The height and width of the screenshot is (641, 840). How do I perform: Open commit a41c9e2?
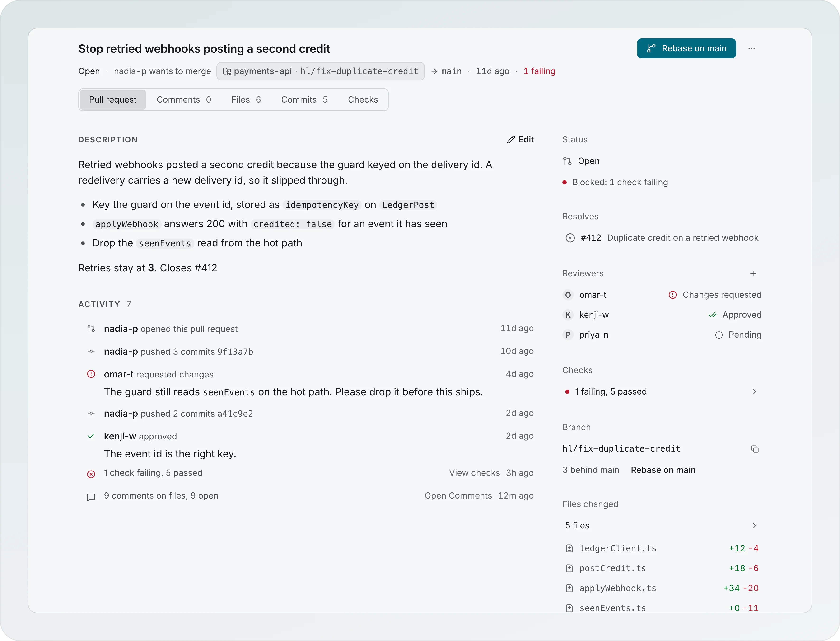pyautogui.click(x=235, y=414)
